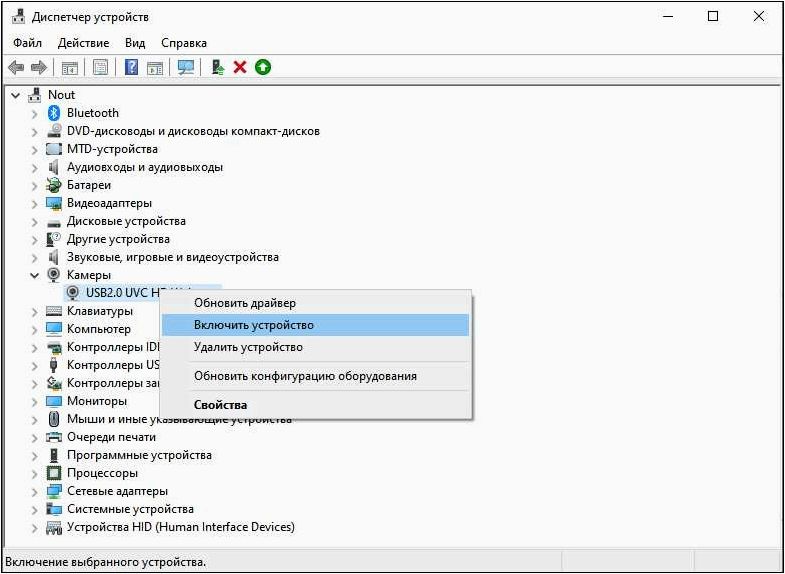Expand the Системные устройства category
The image size is (785, 574).
(35, 509)
